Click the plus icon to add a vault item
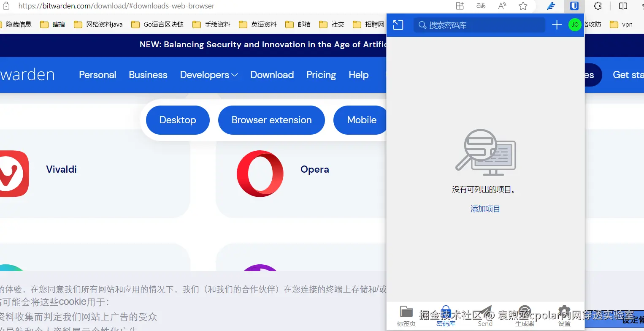644x331 pixels. (x=557, y=24)
